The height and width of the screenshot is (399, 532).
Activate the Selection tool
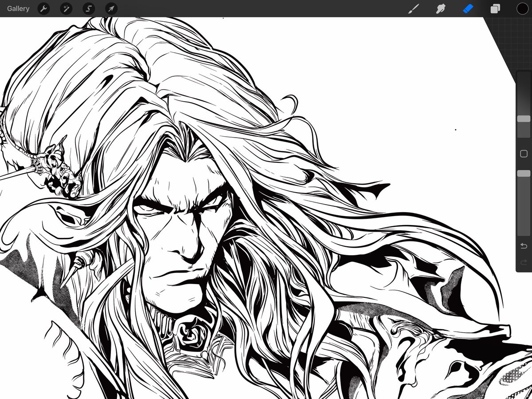point(89,8)
